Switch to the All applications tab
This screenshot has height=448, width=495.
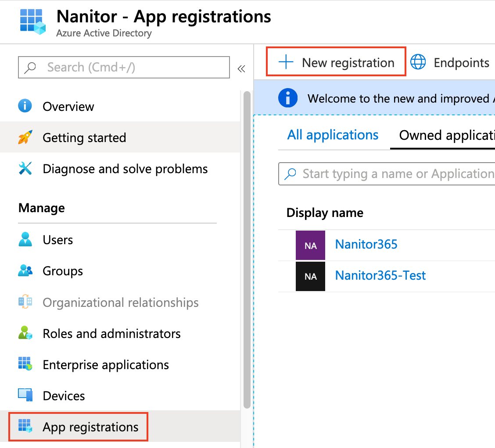[333, 135]
